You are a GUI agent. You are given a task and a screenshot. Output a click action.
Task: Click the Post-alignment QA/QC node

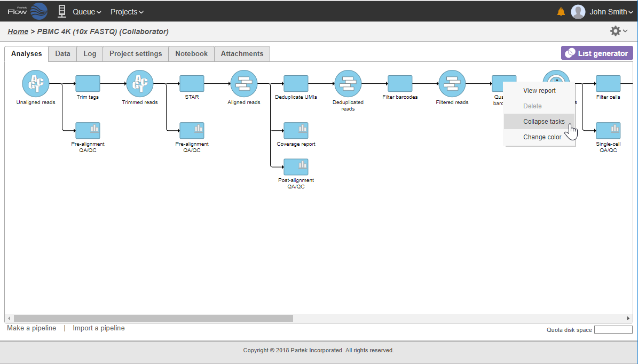(296, 167)
